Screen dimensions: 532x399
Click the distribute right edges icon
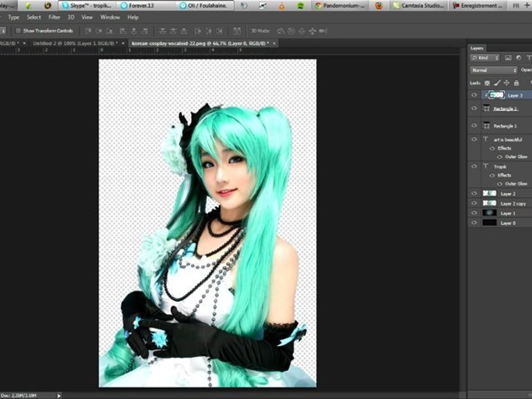[219, 31]
